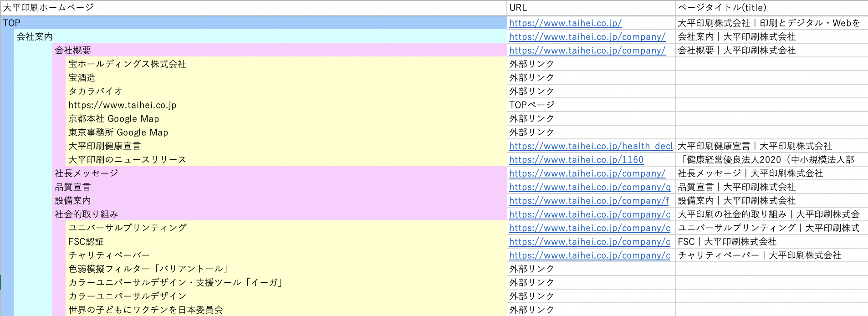Select the ページタイトル(title) header cell
The height and width of the screenshot is (316, 868).
point(771,8)
